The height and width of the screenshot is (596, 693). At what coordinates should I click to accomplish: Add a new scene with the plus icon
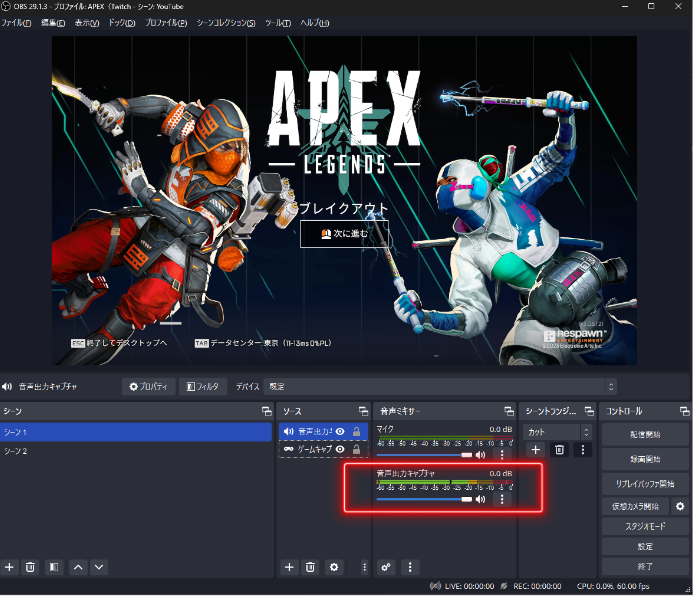click(x=9, y=567)
